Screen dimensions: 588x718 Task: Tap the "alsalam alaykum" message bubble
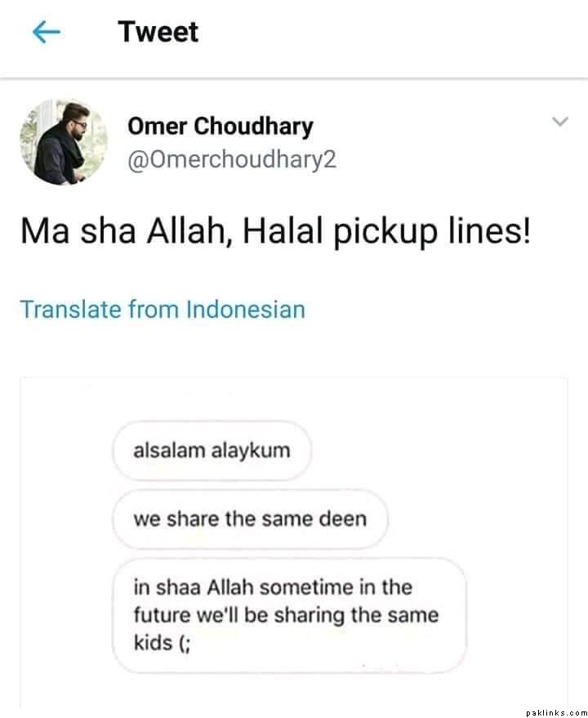(x=212, y=451)
